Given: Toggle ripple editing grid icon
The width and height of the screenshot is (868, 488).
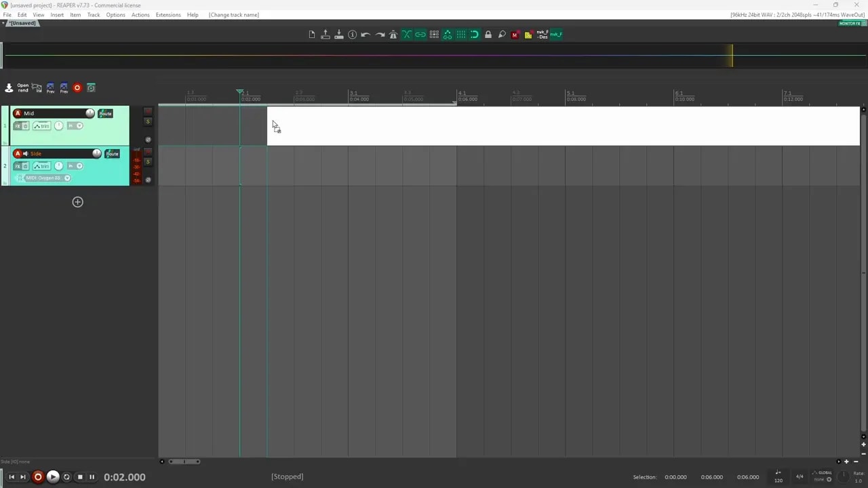Looking at the screenshot, I should pyautogui.click(x=434, y=35).
